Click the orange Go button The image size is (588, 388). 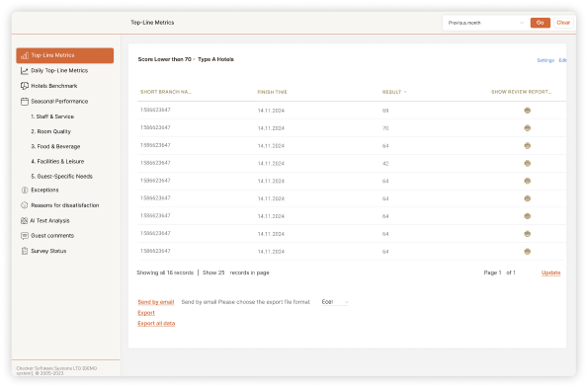coord(540,23)
